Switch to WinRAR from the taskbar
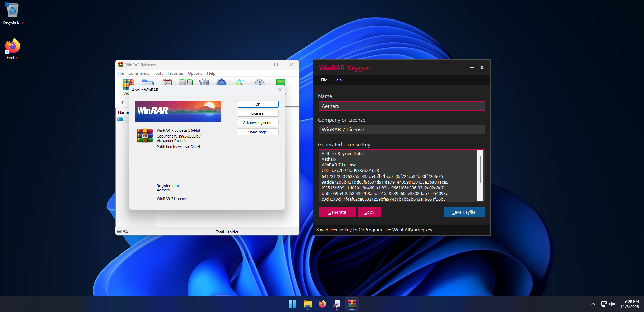This screenshot has height=312, width=644. (352, 304)
